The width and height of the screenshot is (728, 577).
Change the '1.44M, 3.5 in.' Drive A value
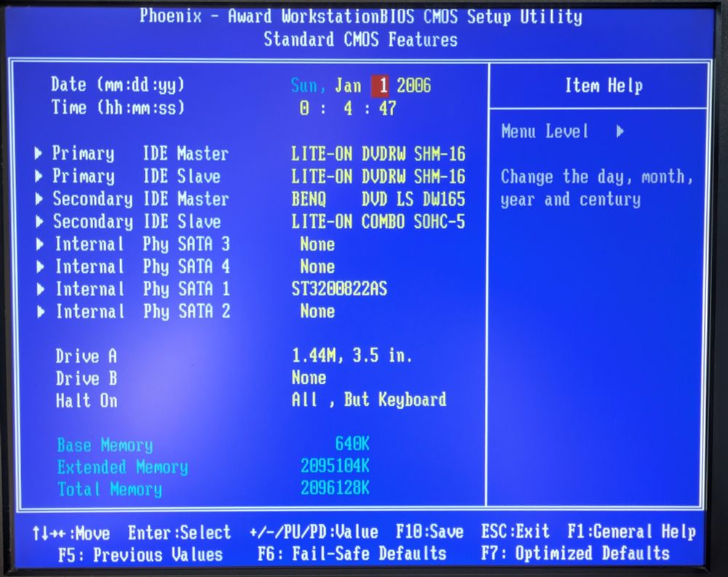[352, 356]
